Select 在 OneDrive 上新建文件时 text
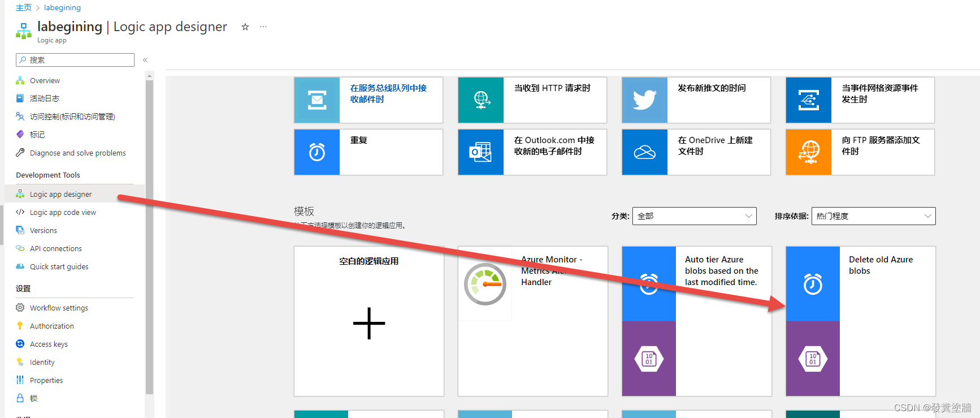This screenshot has width=980, height=418. (x=715, y=145)
